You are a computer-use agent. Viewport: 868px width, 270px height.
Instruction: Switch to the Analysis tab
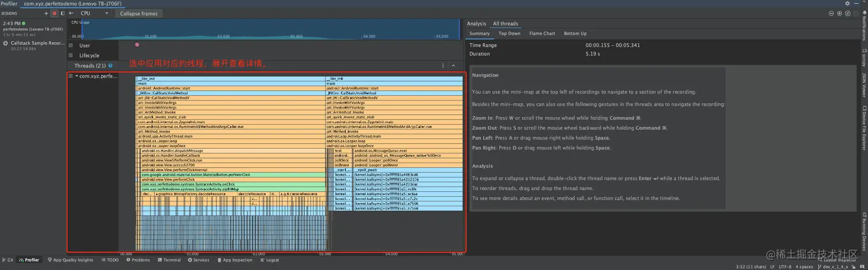(476, 24)
